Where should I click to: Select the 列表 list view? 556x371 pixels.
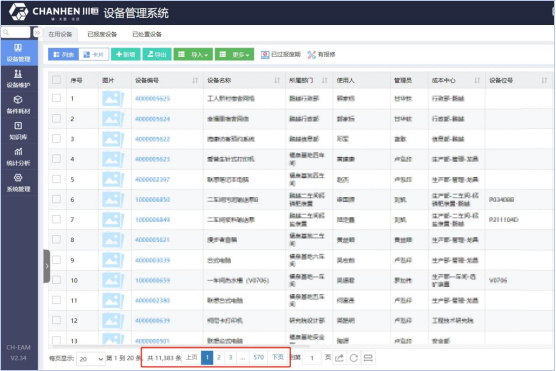point(63,54)
